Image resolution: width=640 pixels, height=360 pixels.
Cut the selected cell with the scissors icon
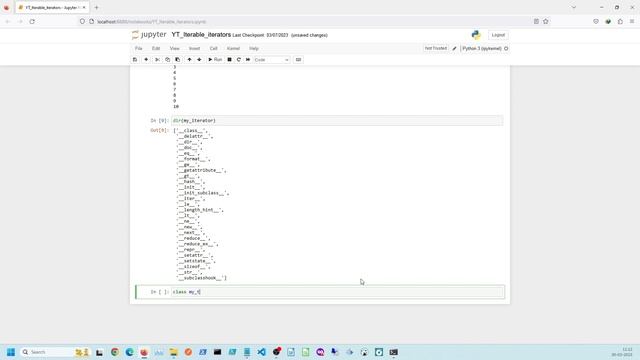[157, 60]
